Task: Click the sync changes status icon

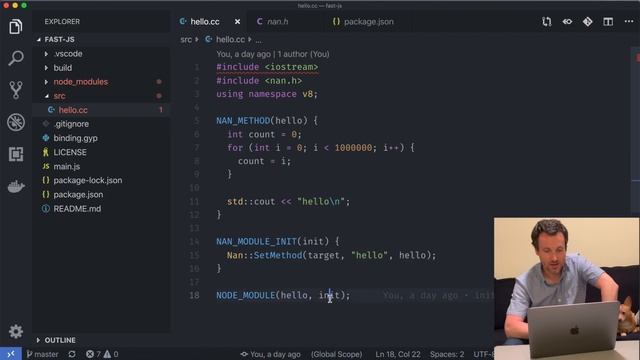Action: (x=72, y=354)
